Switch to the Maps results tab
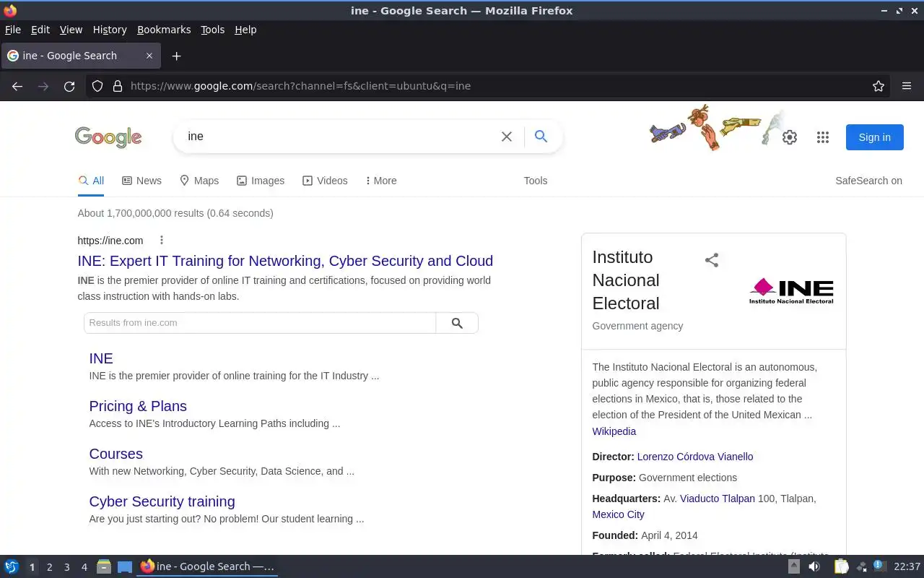 click(199, 181)
